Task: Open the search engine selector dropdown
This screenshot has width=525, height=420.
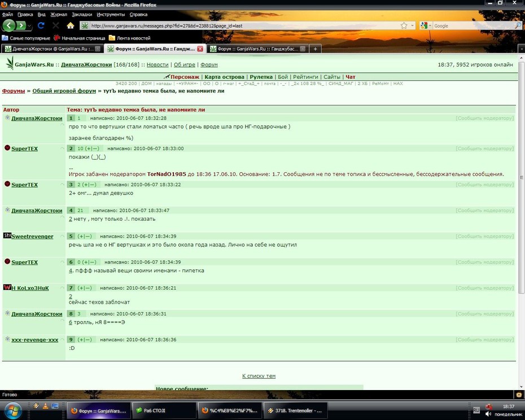Action: pos(425,25)
